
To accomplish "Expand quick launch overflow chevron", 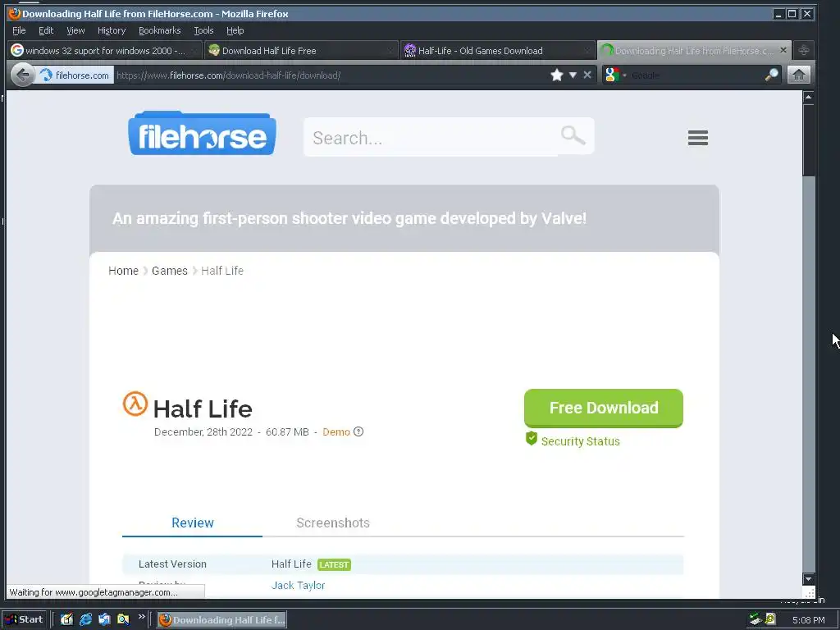I will pyautogui.click(x=141, y=617).
